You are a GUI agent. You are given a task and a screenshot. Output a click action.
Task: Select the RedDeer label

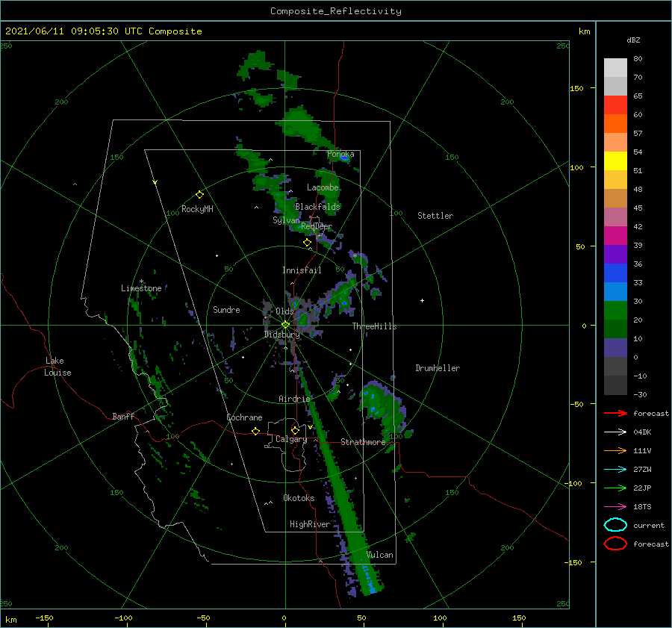(x=317, y=226)
